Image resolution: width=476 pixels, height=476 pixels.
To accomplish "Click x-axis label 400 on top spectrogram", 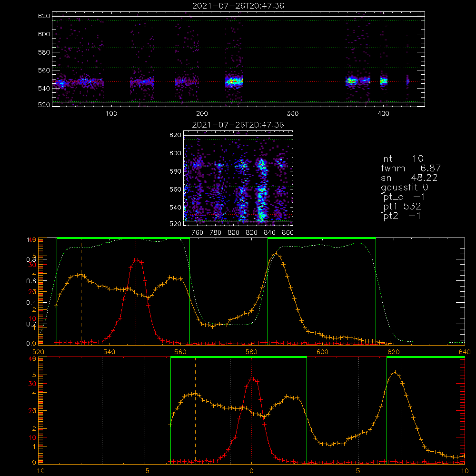I will (x=383, y=114).
